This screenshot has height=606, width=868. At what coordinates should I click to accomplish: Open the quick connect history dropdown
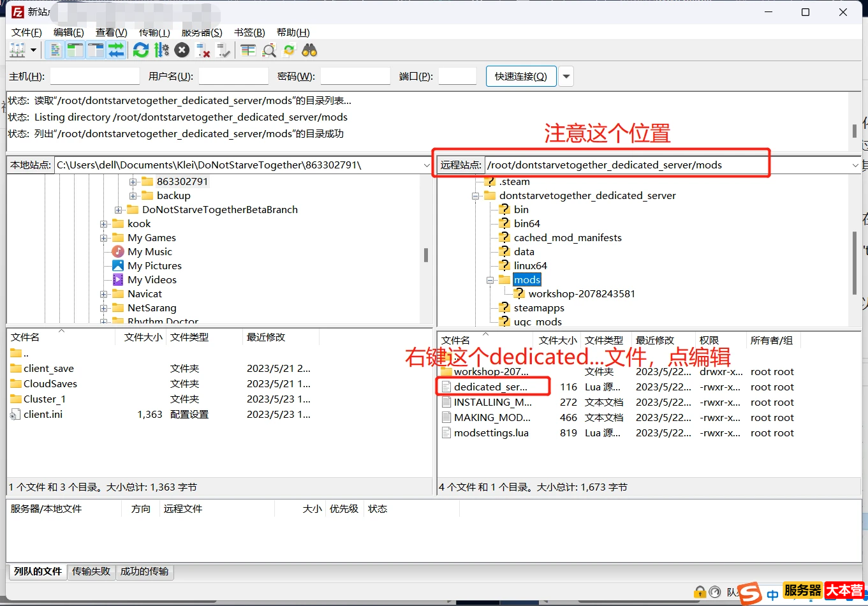pyautogui.click(x=566, y=76)
